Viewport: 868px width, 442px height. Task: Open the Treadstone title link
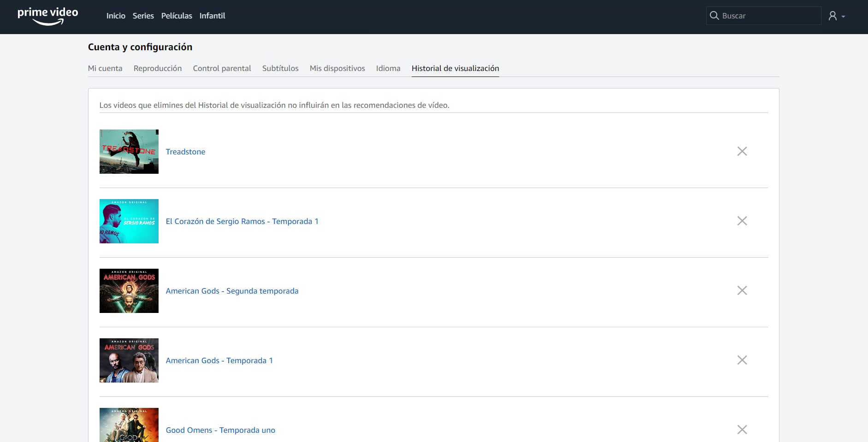[185, 152]
